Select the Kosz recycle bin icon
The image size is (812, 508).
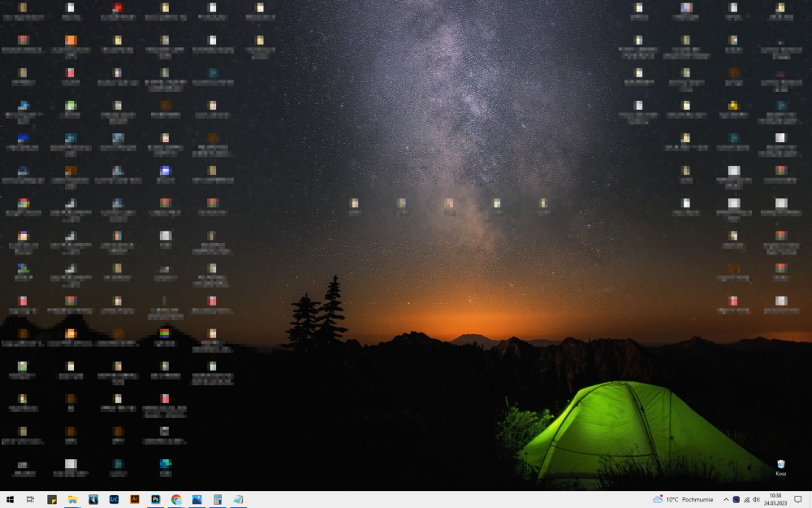781,467
